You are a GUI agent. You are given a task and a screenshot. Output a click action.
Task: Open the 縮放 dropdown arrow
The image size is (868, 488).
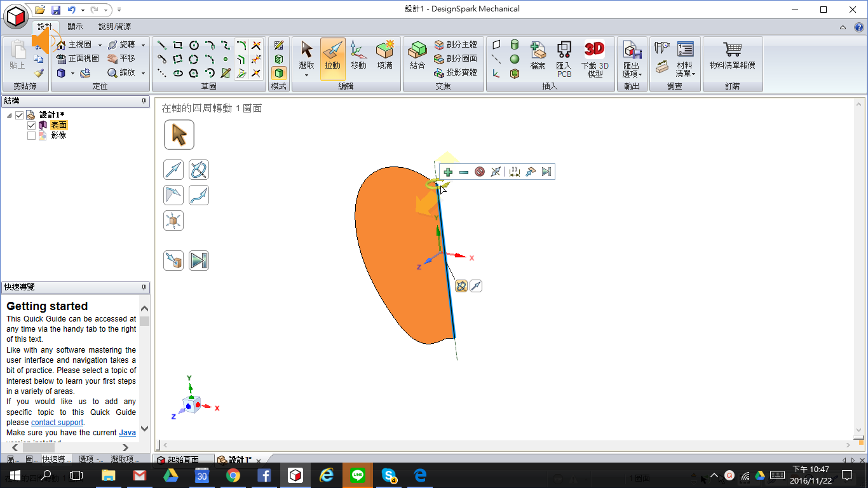(143, 73)
